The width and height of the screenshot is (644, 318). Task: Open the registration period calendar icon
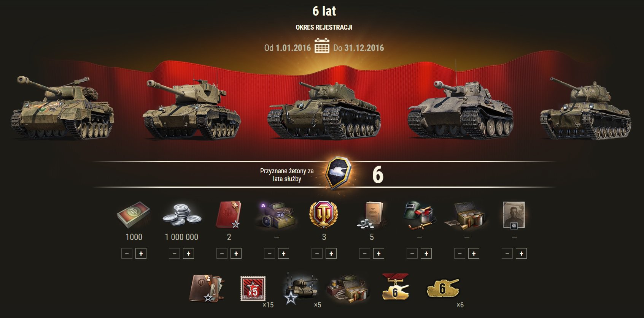322,46
